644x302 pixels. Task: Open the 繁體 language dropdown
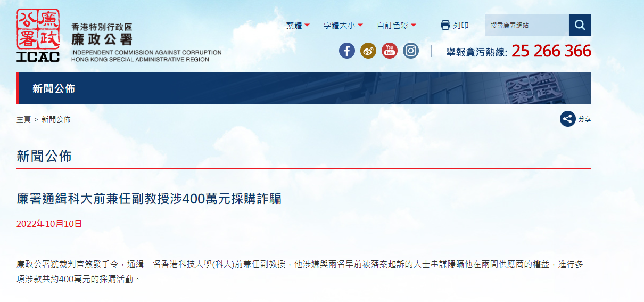[298, 25]
